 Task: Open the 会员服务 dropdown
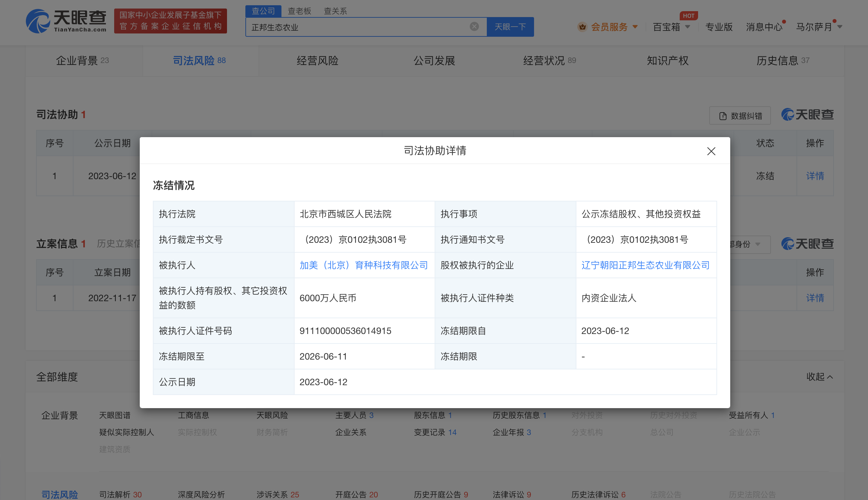tap(610, 27)
